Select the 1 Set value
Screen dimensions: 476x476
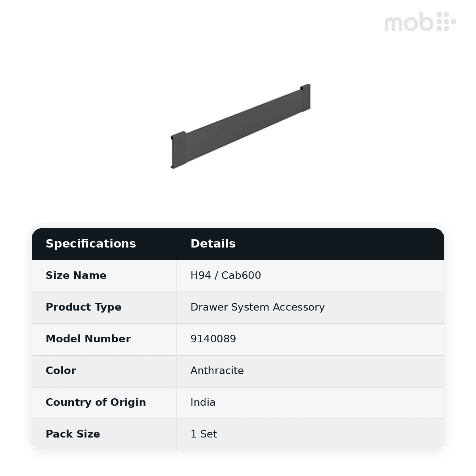tap(203, 434)
